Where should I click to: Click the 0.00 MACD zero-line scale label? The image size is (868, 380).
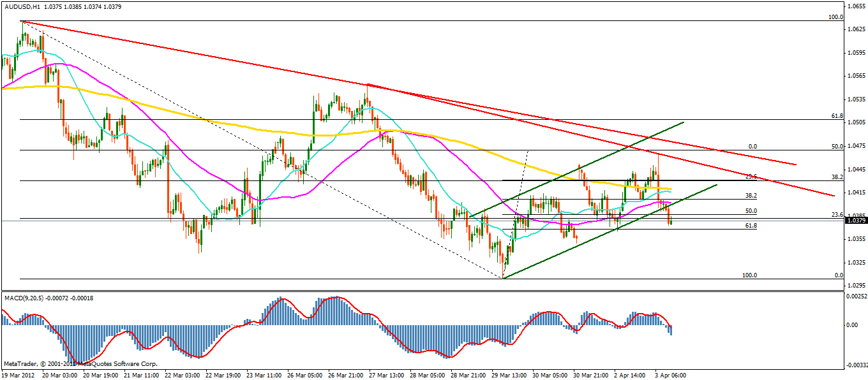853,325
